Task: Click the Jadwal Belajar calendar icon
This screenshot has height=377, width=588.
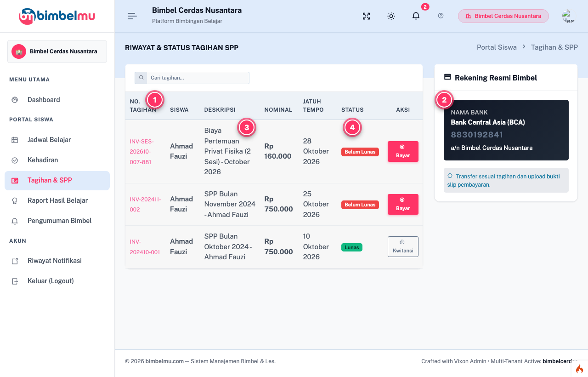Action: (15, 140)
